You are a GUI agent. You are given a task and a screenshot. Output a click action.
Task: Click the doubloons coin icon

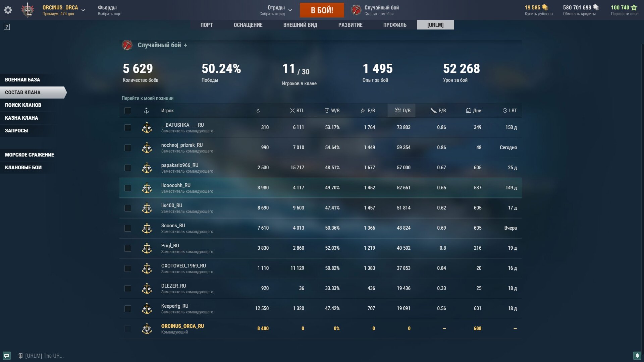pyautogui.click(x=545, y=7)
